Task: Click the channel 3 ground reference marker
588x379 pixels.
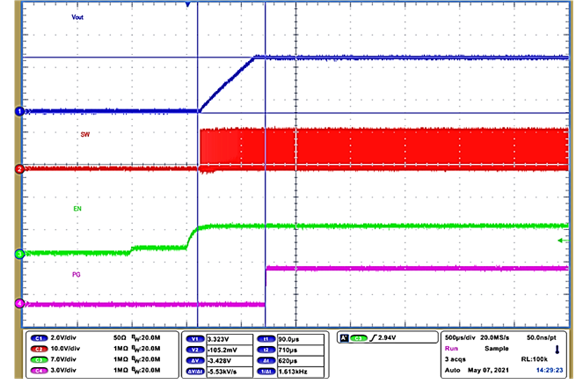Action: (20, 254)
